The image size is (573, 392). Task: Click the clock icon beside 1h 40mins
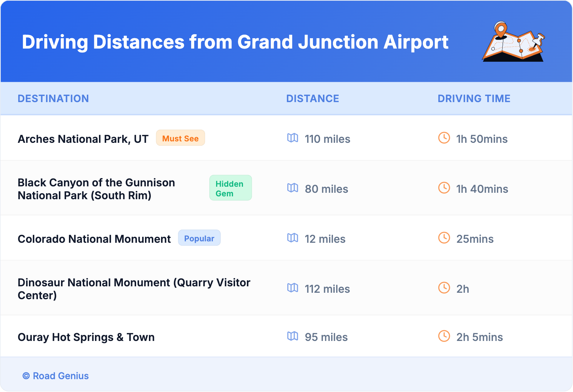(x=444, y=188)
